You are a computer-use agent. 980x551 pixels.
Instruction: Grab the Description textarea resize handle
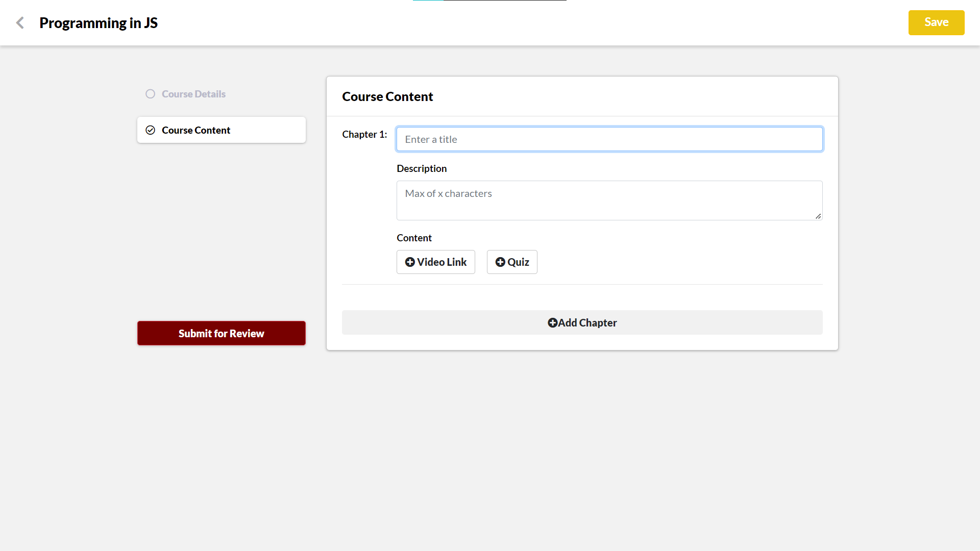point(818,216)
